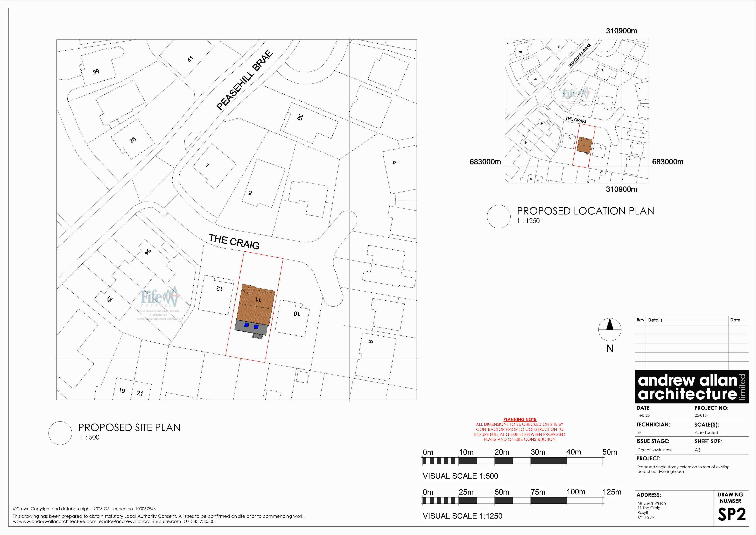Click the PLANNING NOTE heading
The height and width of the screenshot is (535, 756).
pos(520,420)
